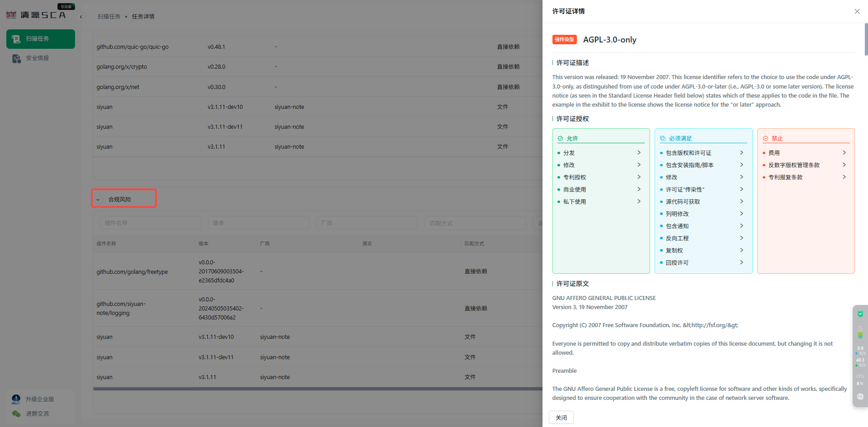Click the 清源SCA logo
The height and width of the screenshot is (427, 868).
pyautogui.click(x=36, y=15)
